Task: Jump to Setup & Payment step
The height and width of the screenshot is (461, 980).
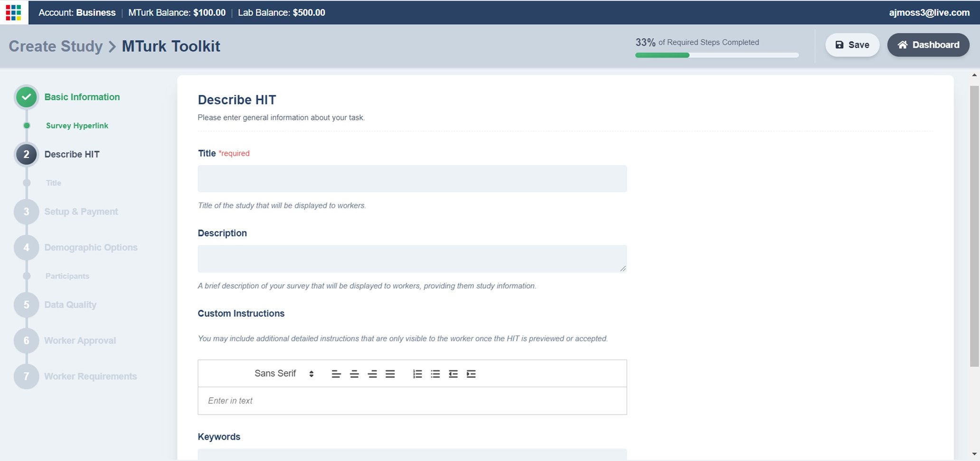Action: click(x=81, y=212)
